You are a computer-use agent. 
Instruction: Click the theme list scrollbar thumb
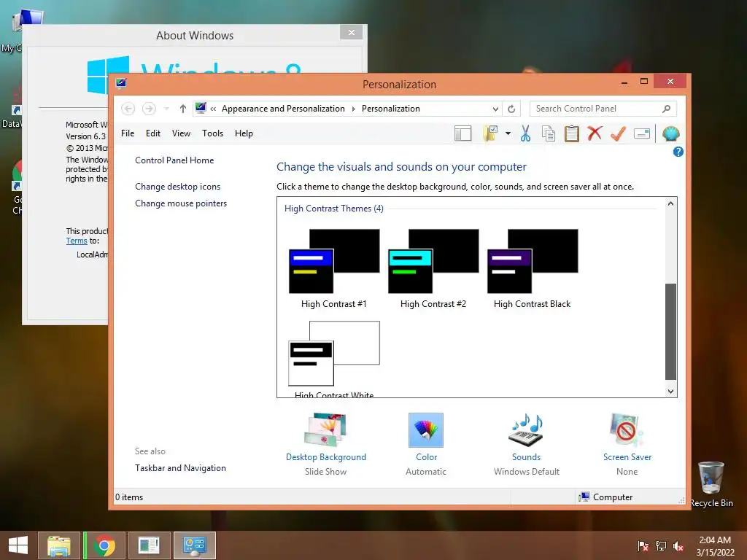point(671,332)
